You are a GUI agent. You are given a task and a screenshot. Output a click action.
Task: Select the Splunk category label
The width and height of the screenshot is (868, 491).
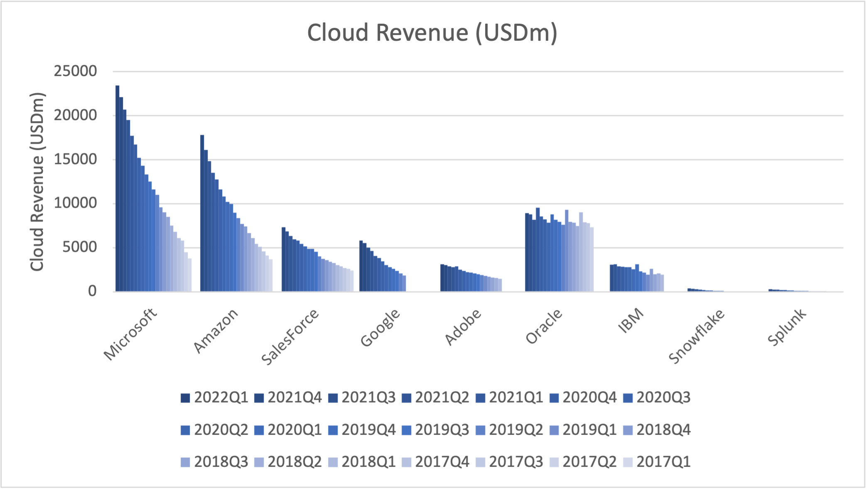786,327
